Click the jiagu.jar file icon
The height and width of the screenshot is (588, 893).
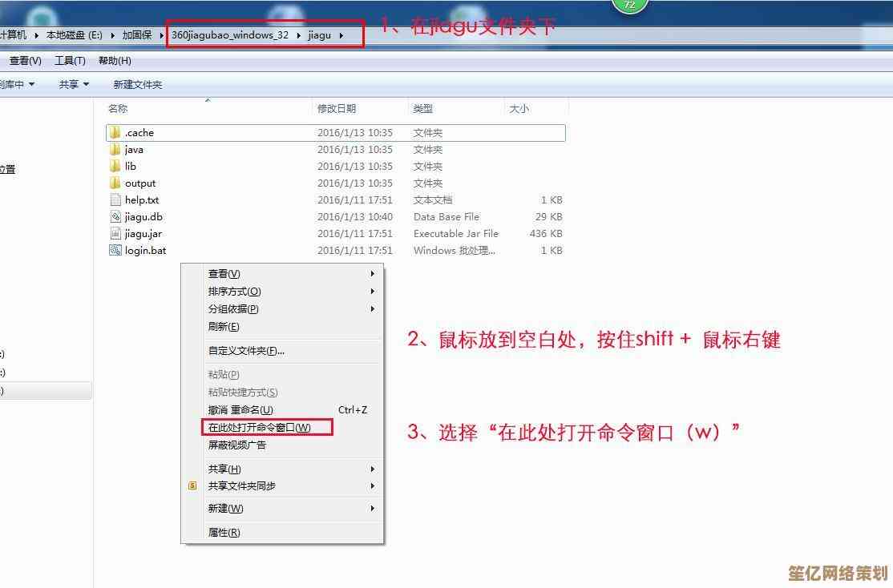(x=115, y=234)
